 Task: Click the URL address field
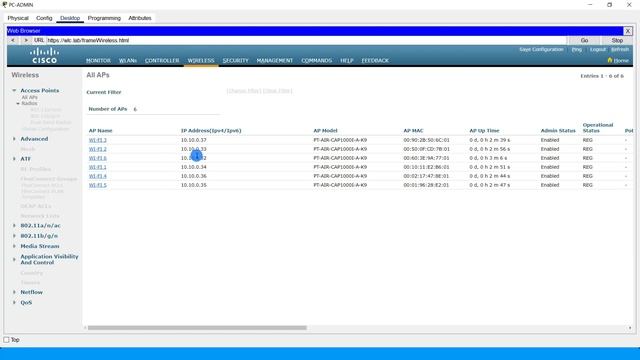click(306, 40)
